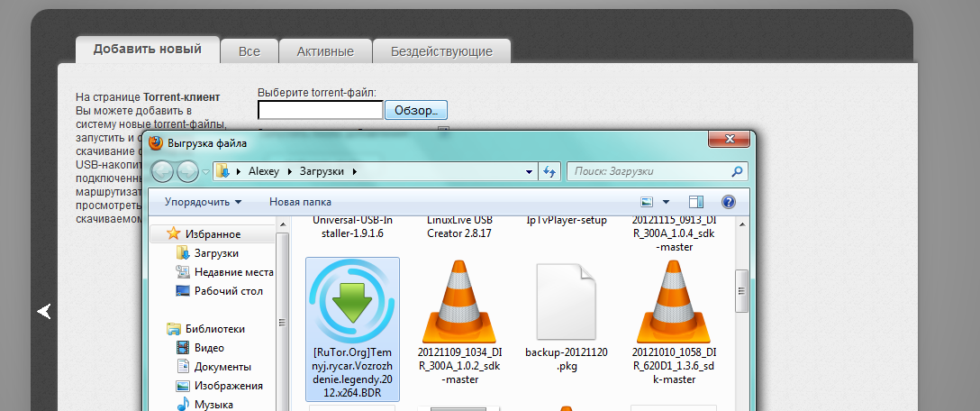Click the Документы page icon
This screenshot has height=411, width=980.
click(x=183, y=367)
